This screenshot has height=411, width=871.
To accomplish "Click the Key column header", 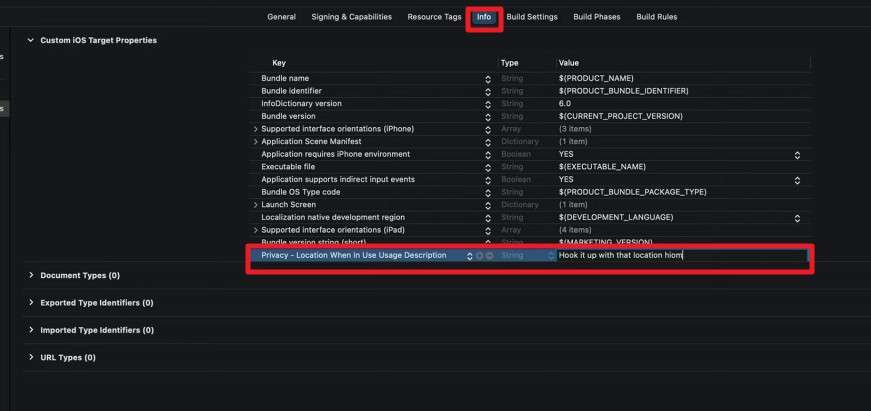I will [x=279, y=63].
